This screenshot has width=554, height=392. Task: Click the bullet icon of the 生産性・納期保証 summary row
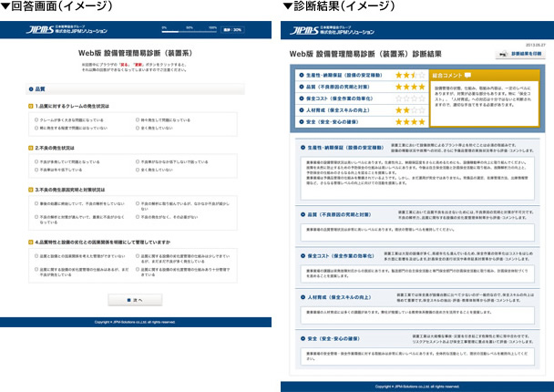(x=302, y=75)
